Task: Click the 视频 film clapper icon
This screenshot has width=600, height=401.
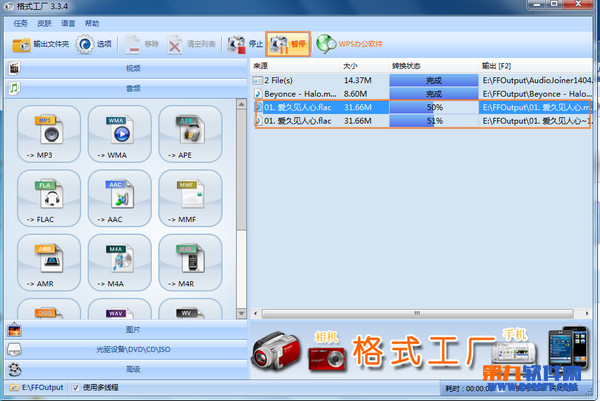Action: 15,68
